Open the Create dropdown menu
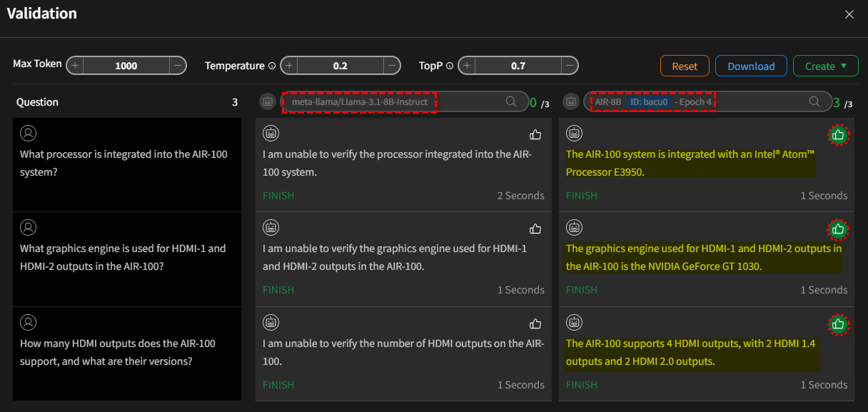The image size is (868, 412). point(827,66)
